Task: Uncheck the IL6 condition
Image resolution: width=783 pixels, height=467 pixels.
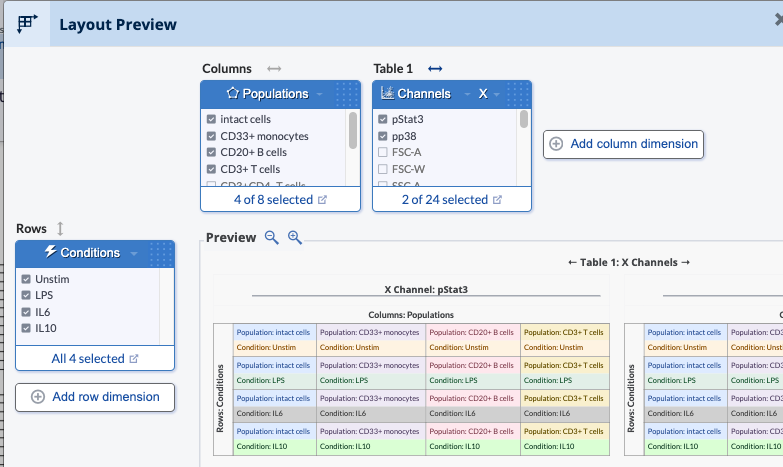Action: pos(26,313)
